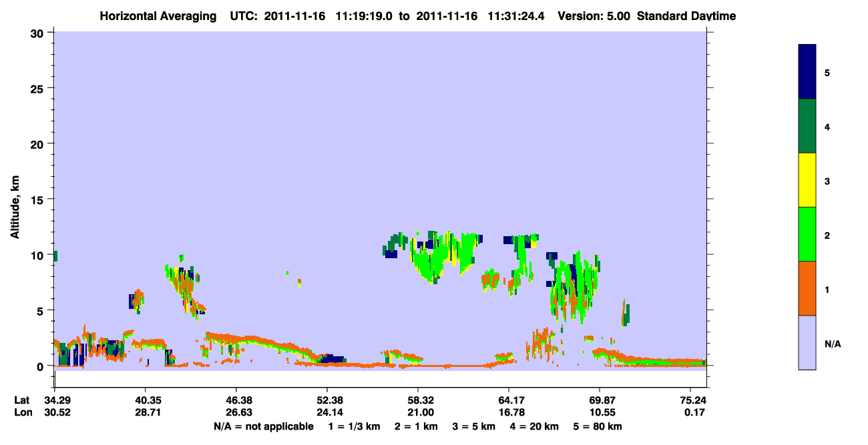Click the 'Version: 5.00' text

594,16
